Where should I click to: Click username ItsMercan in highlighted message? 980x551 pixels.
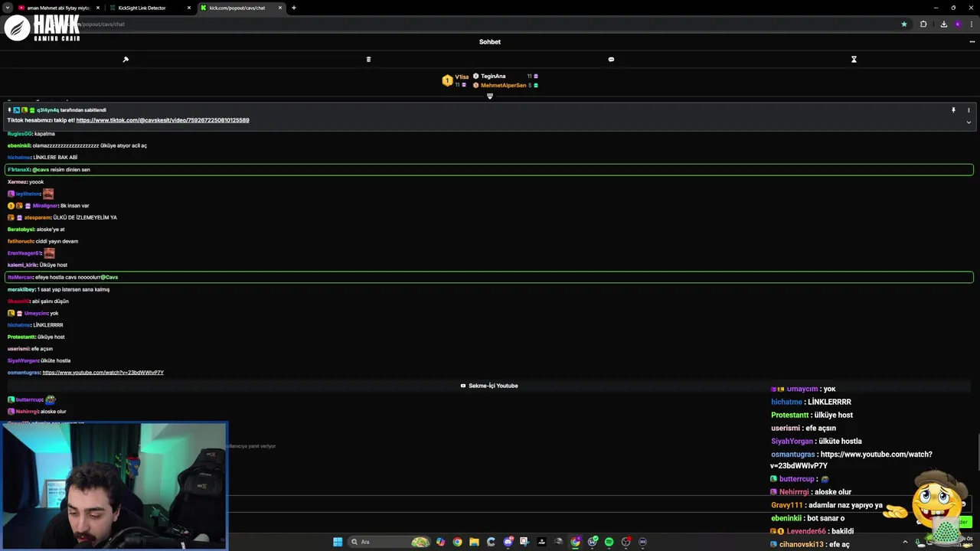click(x=20, y=277)
